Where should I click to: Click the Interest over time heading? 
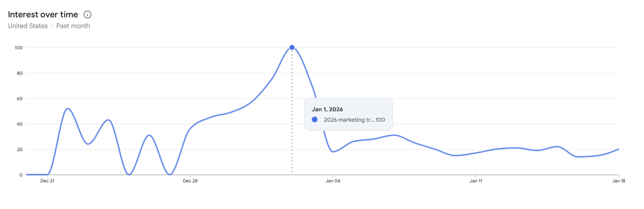coord(43,14)
